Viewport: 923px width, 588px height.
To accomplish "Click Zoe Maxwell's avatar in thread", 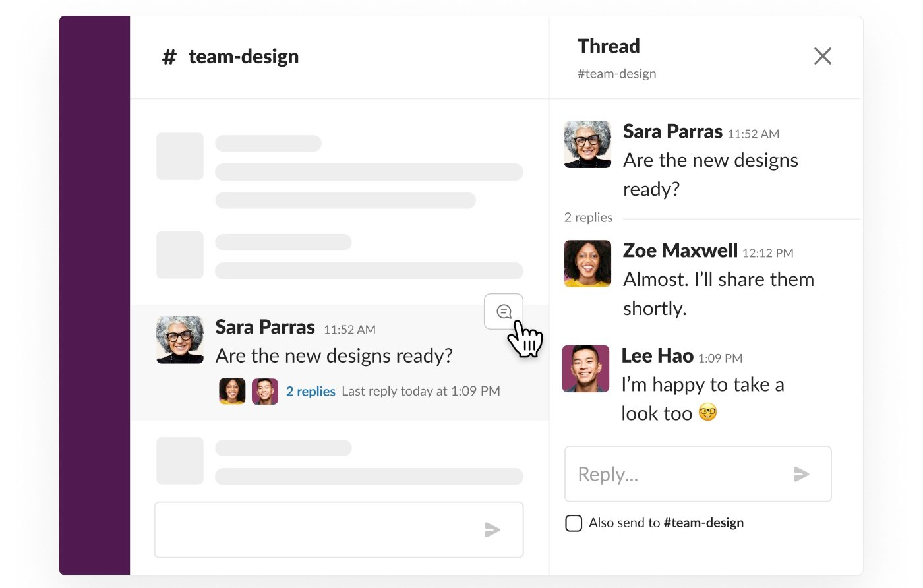I will click(587, 264).
